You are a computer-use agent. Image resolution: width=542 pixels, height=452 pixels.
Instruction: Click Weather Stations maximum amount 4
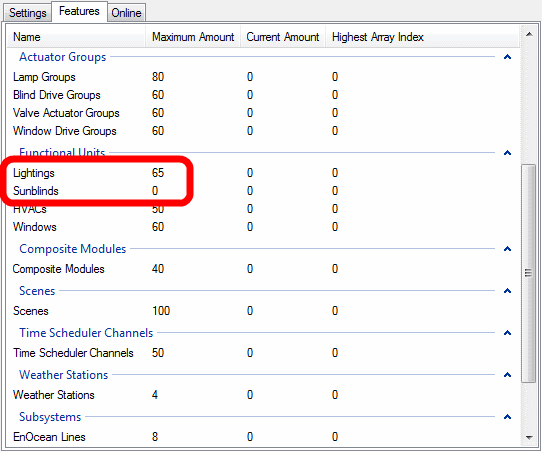click(x=155, y=395)
